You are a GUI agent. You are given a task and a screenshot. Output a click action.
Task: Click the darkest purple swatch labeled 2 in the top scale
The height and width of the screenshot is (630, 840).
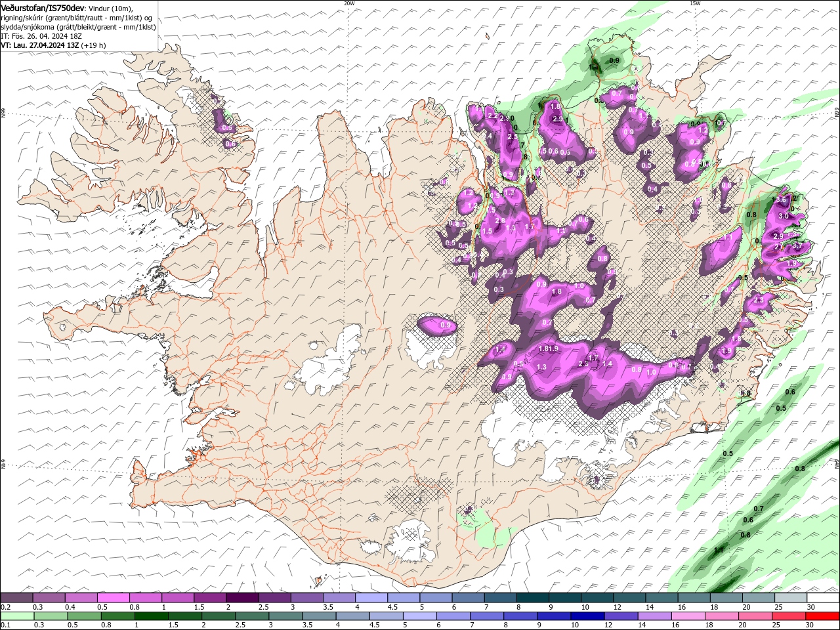pos(242,598)
